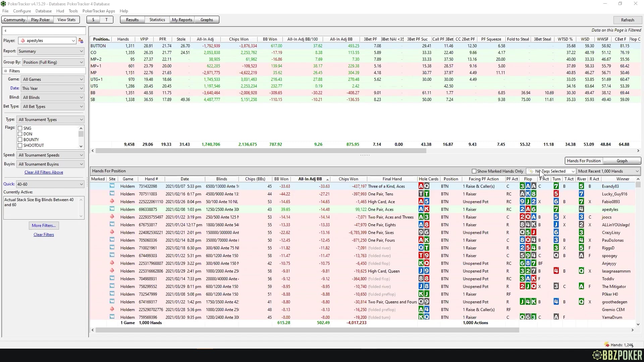Viewport: 644px width, 362px height.
Task: Click the tag icon in No Tags Selected
Action: point(531,171)
